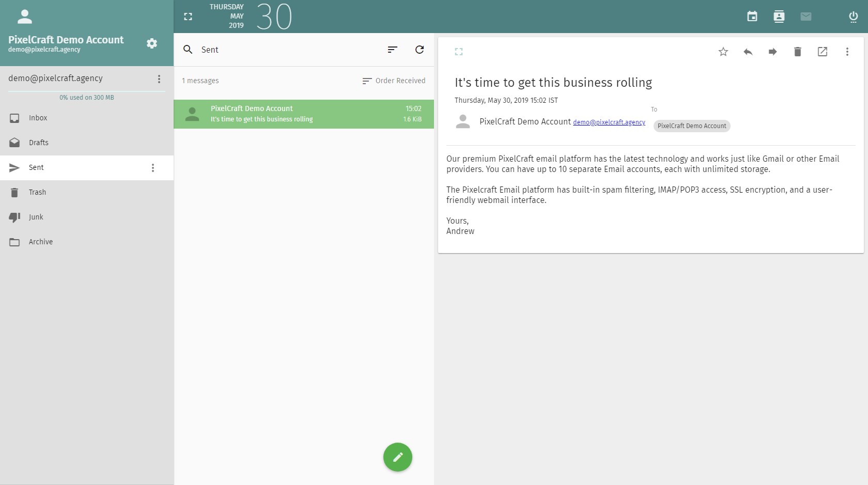Image resolution: width=868 pixels, height=485 pixels.
Task: Click the Drafts open-envelope icon
Action: (x=14, y=143)
